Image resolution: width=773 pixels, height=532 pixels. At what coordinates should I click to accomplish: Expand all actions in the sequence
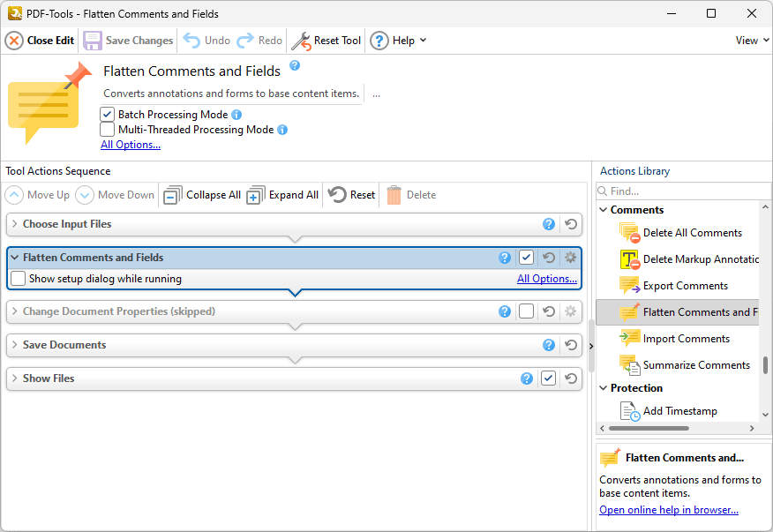click(282, 195)
